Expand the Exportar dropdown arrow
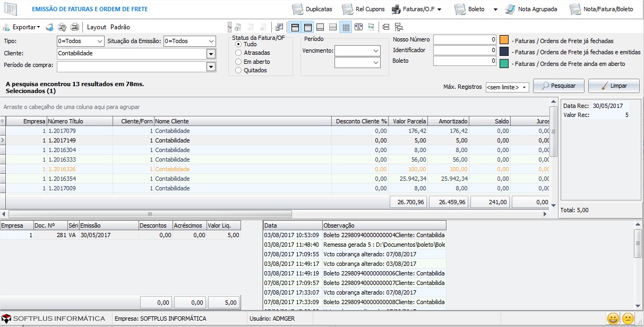This screenshot has width=644, height=327. click(39, 27)
